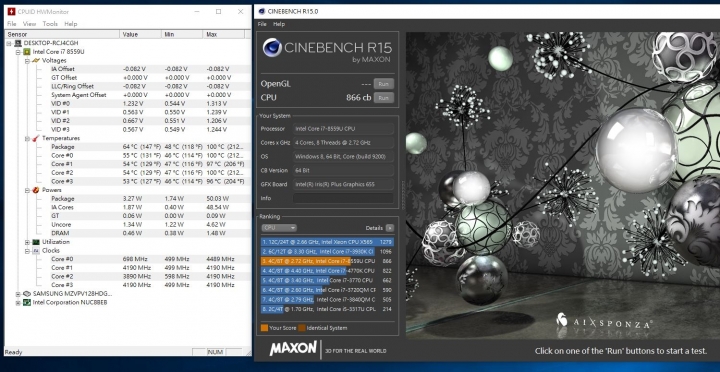Viewport: 720px width, 372px height.
Task: Expand the Utilization section
Action: click(27, 242)
